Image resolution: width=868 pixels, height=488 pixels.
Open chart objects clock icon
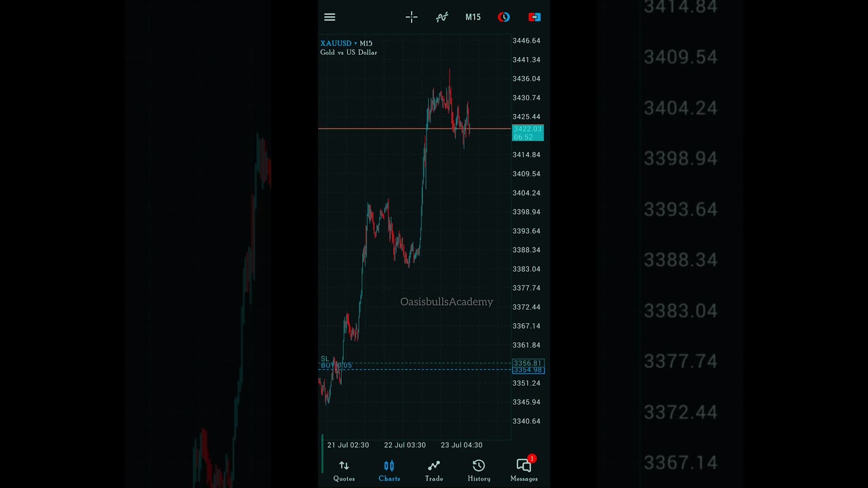[x=504, y=17]
